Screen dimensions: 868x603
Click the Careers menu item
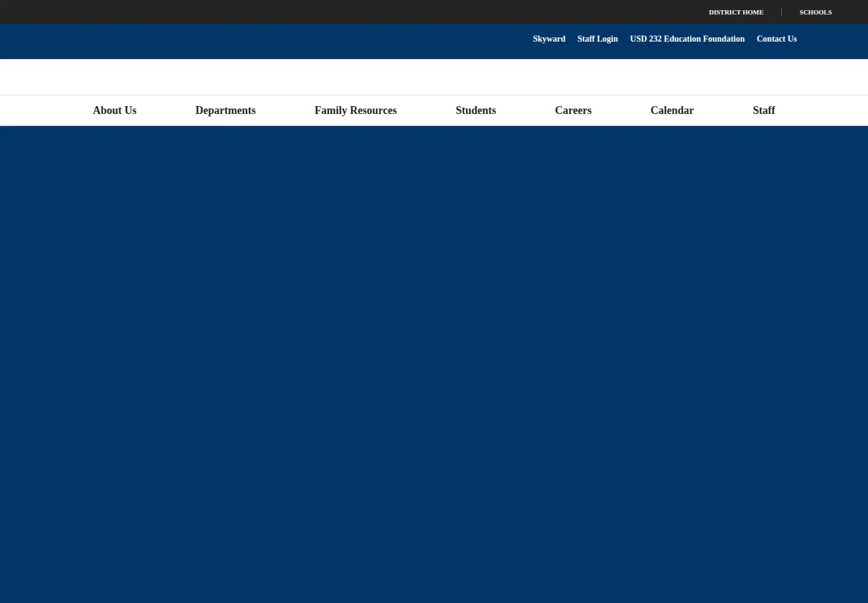click(x=573, y=110)
